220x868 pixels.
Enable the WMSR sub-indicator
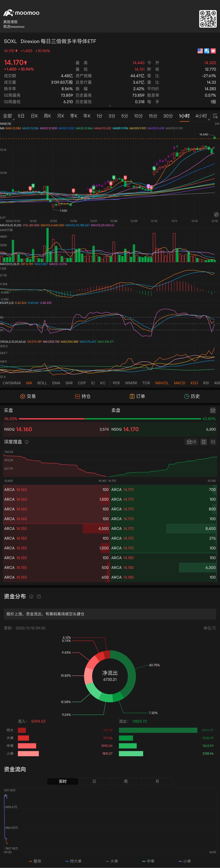pos(131,383)
